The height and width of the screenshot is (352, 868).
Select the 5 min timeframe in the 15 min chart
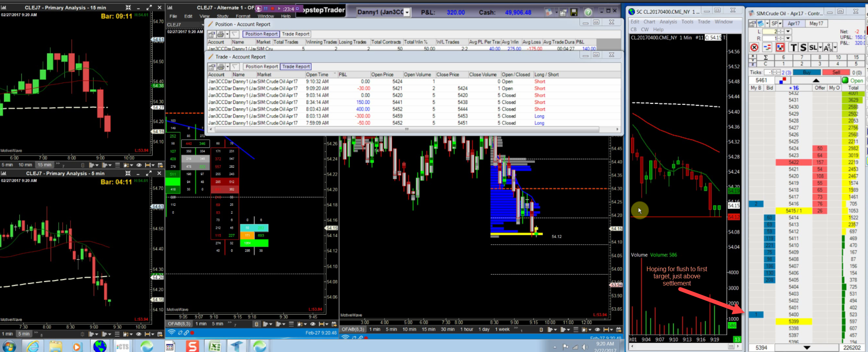tap(7, 165)
